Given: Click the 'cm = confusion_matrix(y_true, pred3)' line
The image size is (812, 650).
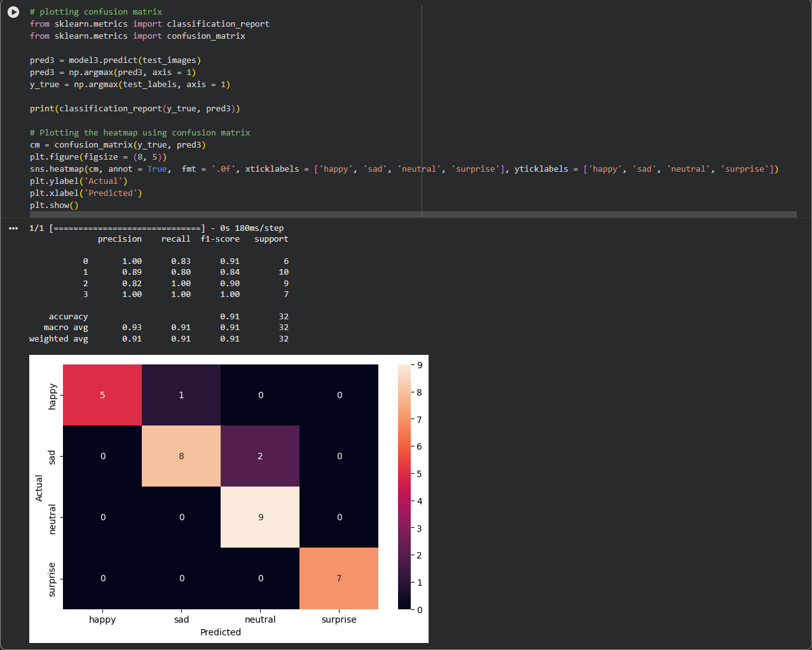Looking at the screenshot, I should coord(118,145).
